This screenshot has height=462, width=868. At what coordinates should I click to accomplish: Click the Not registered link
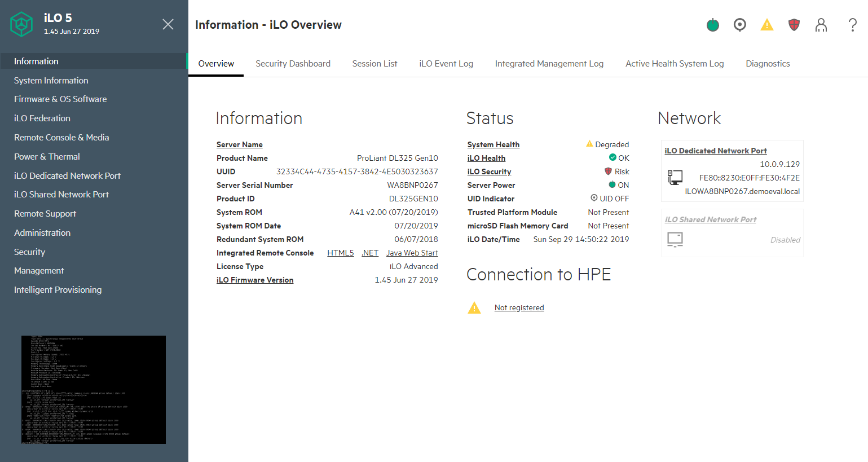(x=519, y=308)
